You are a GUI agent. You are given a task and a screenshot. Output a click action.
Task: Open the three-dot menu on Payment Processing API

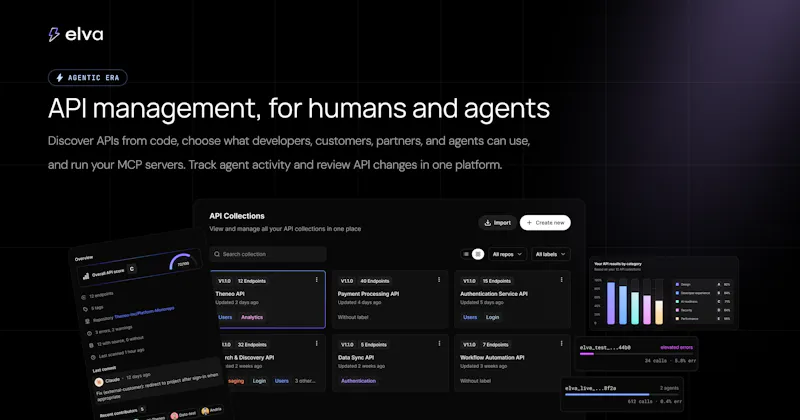(x=439, y=280)
